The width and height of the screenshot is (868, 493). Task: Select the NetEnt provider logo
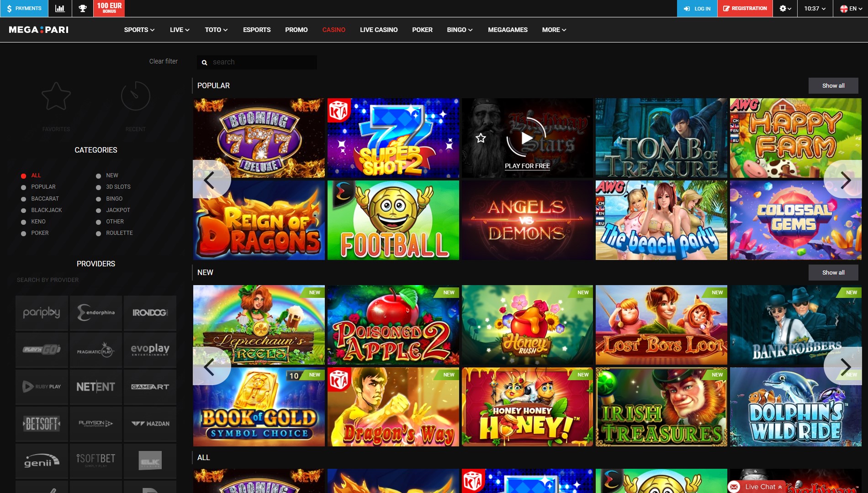(x=96, y=387)
